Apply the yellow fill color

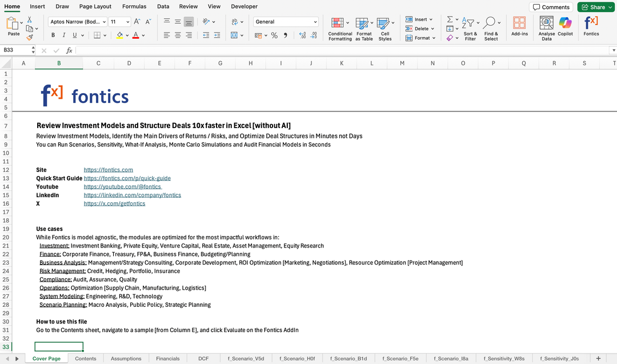click(x=120, y=35)
